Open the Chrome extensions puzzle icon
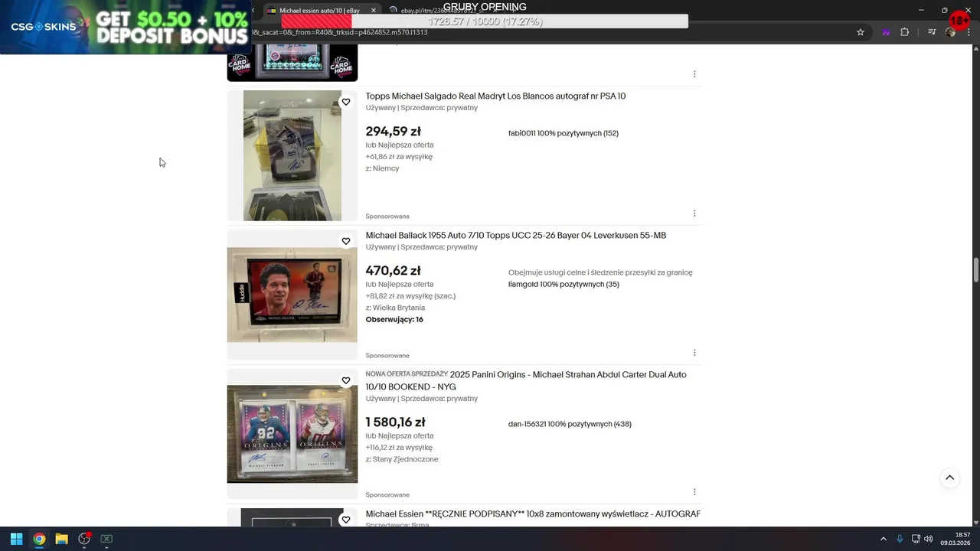980x551 pixels. pyautogui.click(x=905, y=32)
